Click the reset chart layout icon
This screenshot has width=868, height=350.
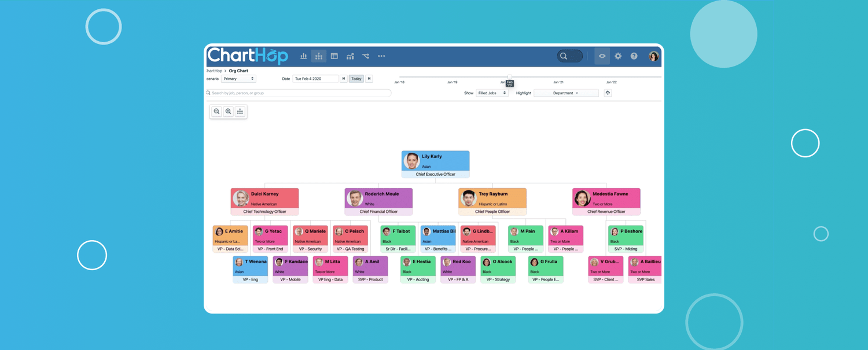click(240, 112)
